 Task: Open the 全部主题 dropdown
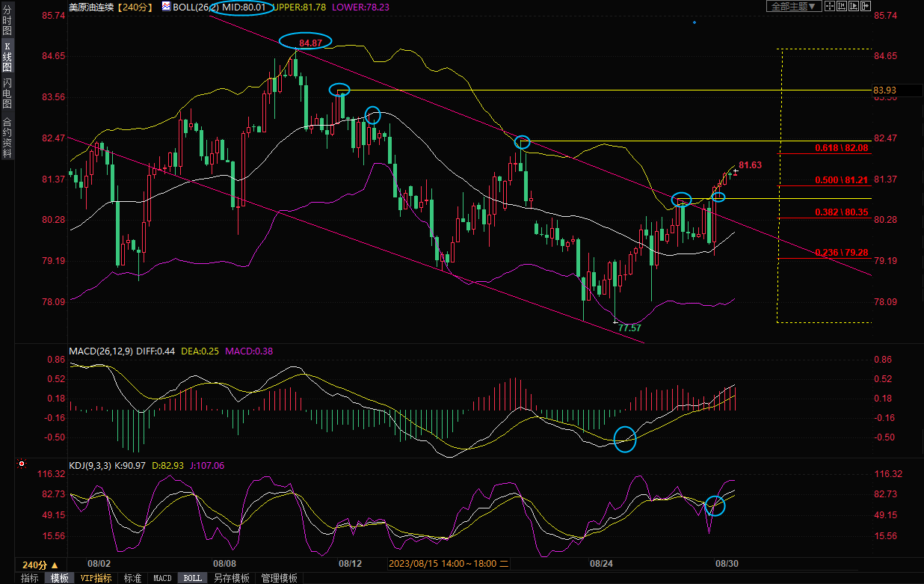tap(795, 6)
